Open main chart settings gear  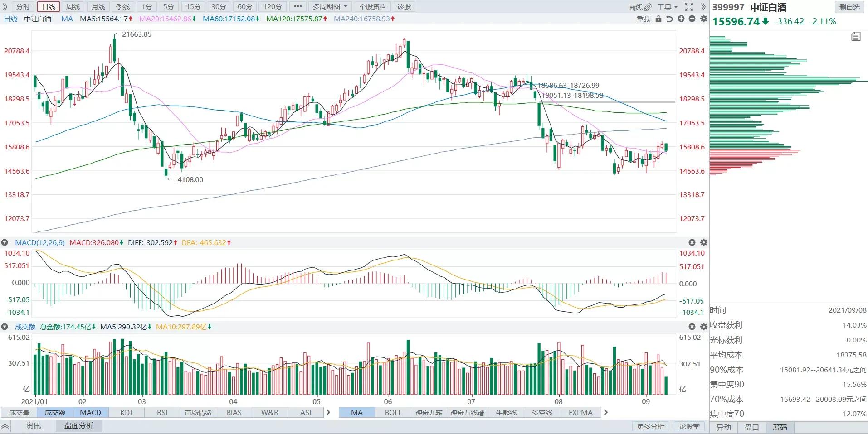[x=704, y=19]
